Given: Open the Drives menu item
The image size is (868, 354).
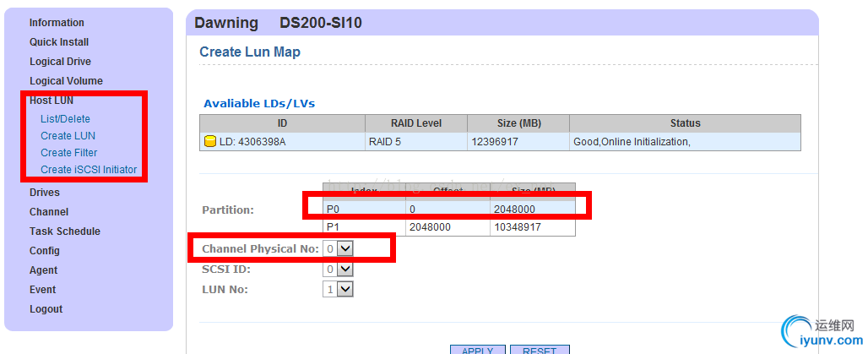Looking at the screenshot, I should tap(44, 193).
